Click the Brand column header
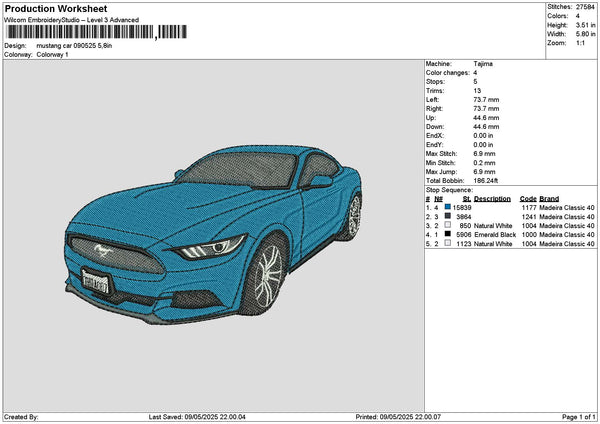 click(549, 198)
